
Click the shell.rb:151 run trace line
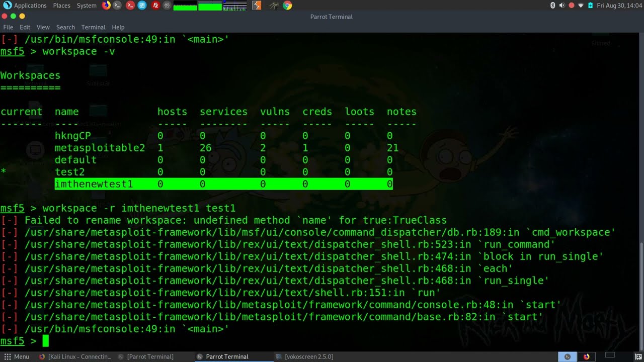pyautogui.click(x=220, y=293)
